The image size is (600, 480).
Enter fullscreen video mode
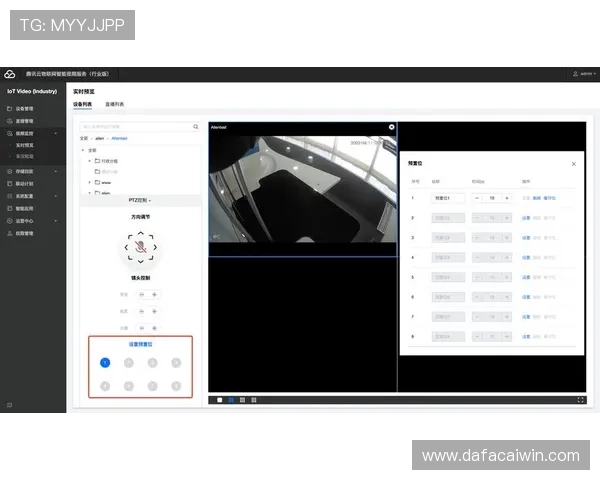[580, 400]
